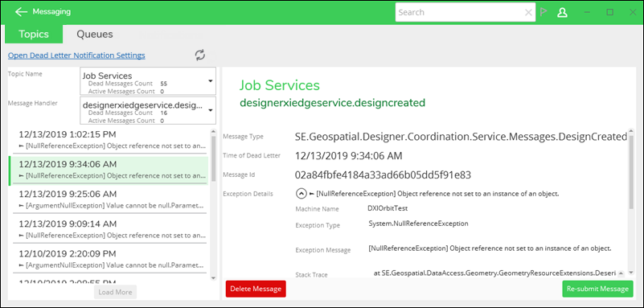Click the Delete Message button
644x308 pixels.
point(256,289)
